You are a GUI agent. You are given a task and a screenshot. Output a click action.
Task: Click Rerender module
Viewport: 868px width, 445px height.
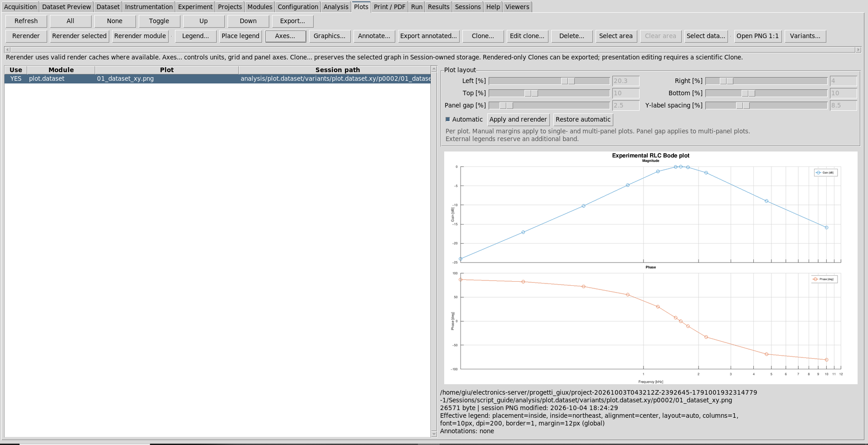140,36
